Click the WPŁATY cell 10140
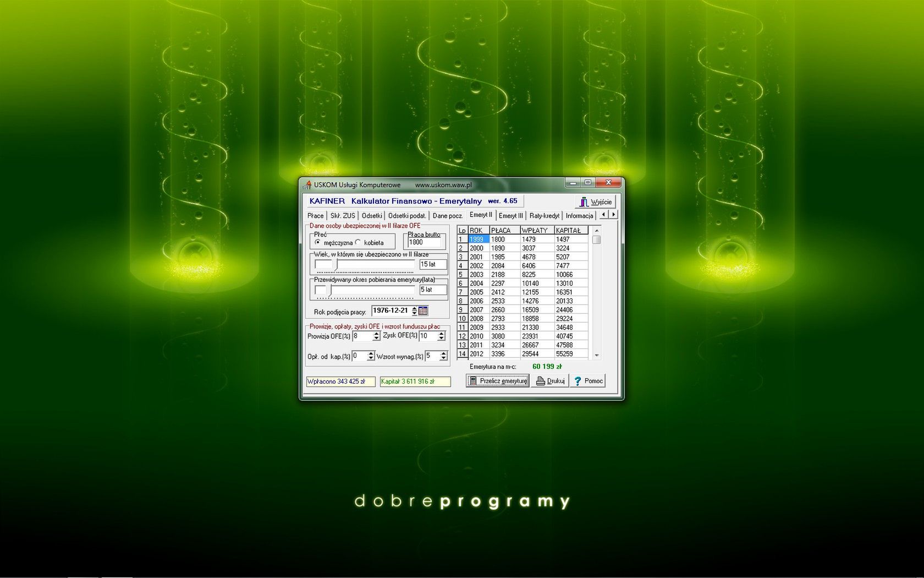 [x=537, y=283]
